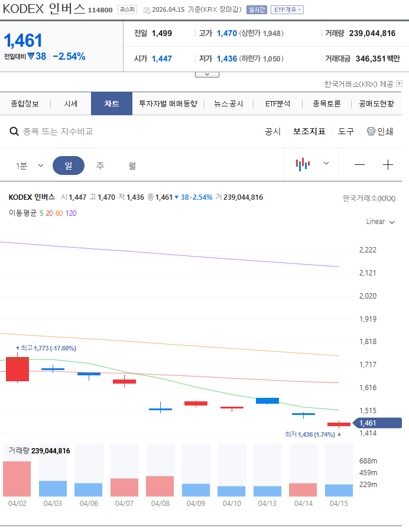Click the KRX help question icon
Image resolution: width=409 pixels, height=532 pixels.
coord(399,83)
